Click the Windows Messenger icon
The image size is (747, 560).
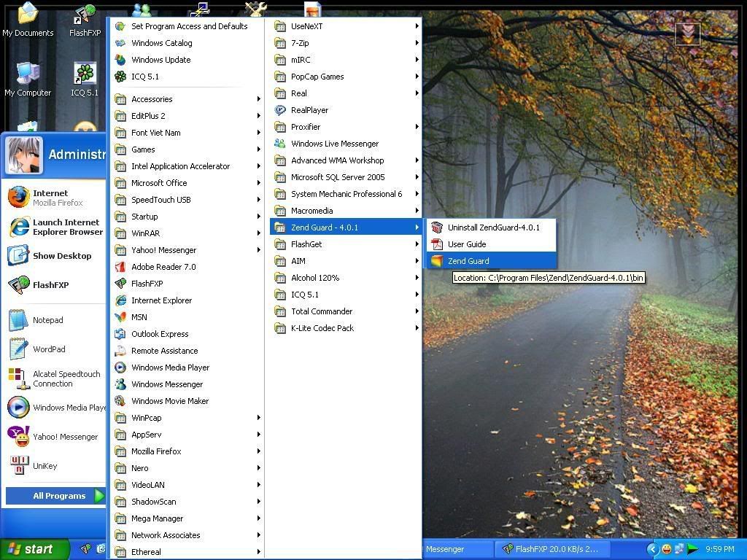click(120, 384)
